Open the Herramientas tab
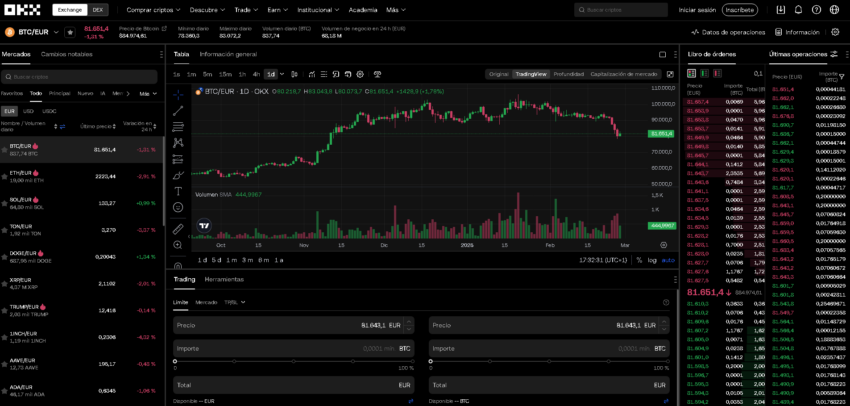The width and height of the screenshot is (850, 406). 224,280
